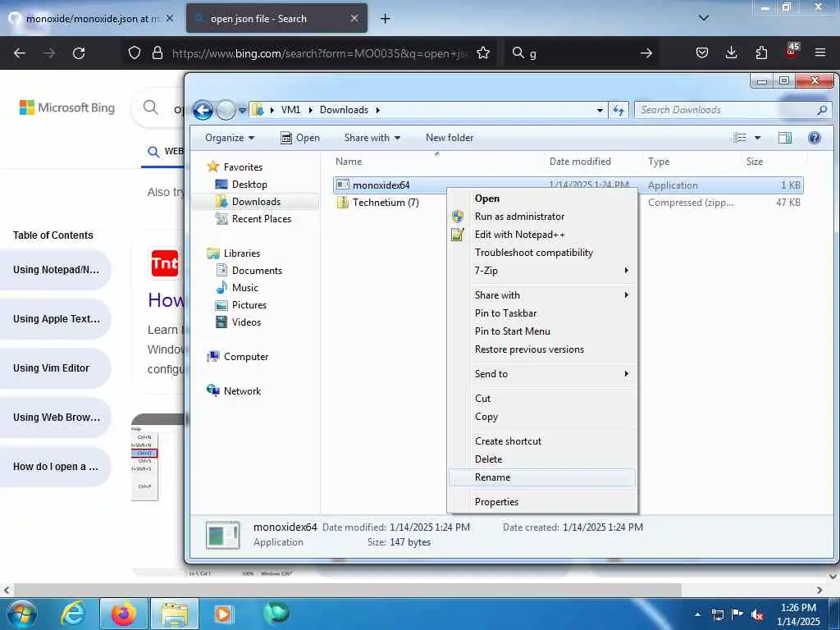
Task: Sort files by Name column
Action: pos(349,162)
